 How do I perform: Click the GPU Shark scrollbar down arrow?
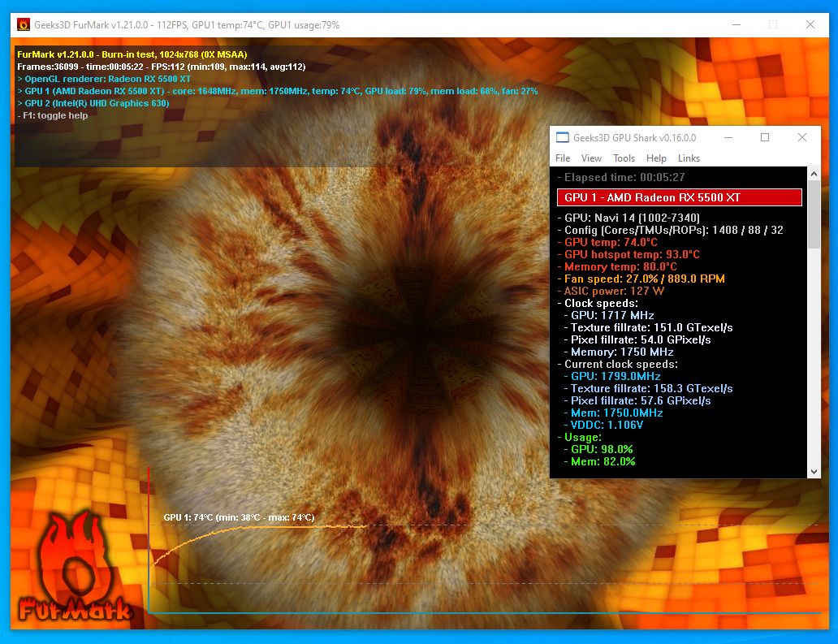(814, 472)
